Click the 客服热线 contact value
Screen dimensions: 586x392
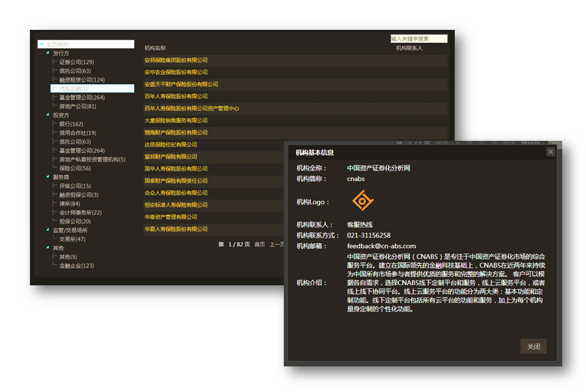point(360,224)
